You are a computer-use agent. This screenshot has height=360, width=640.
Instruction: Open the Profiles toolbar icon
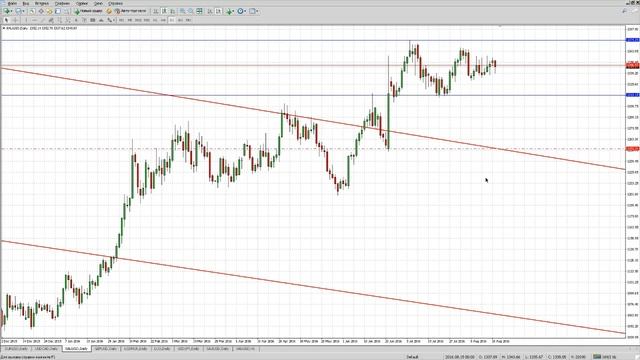click(18, 11)
